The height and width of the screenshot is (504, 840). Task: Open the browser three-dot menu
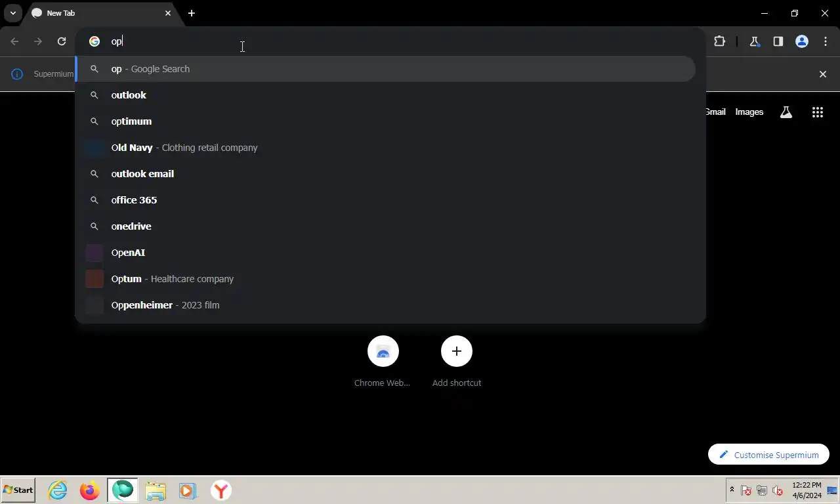[826, 41]
